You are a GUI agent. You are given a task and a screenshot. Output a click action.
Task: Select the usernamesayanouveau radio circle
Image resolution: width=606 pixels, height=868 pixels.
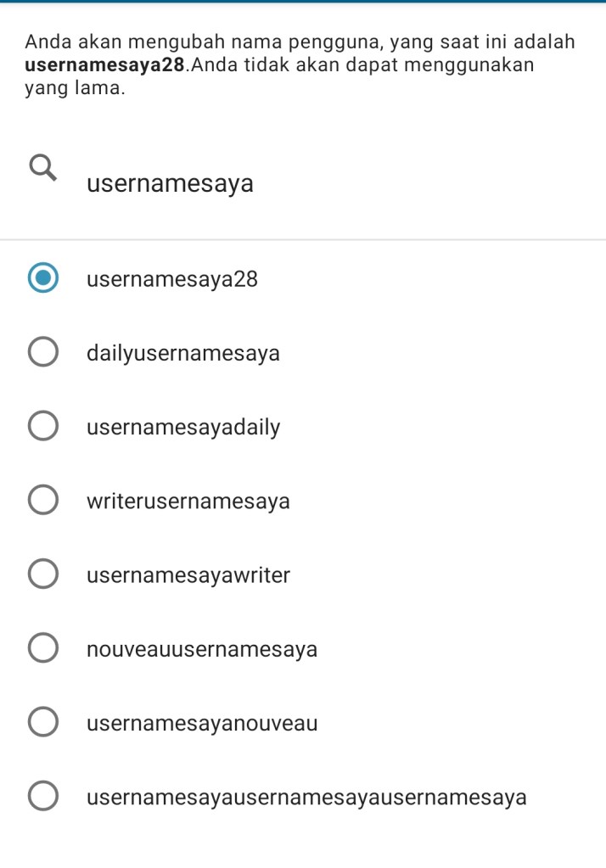point(43,724)
